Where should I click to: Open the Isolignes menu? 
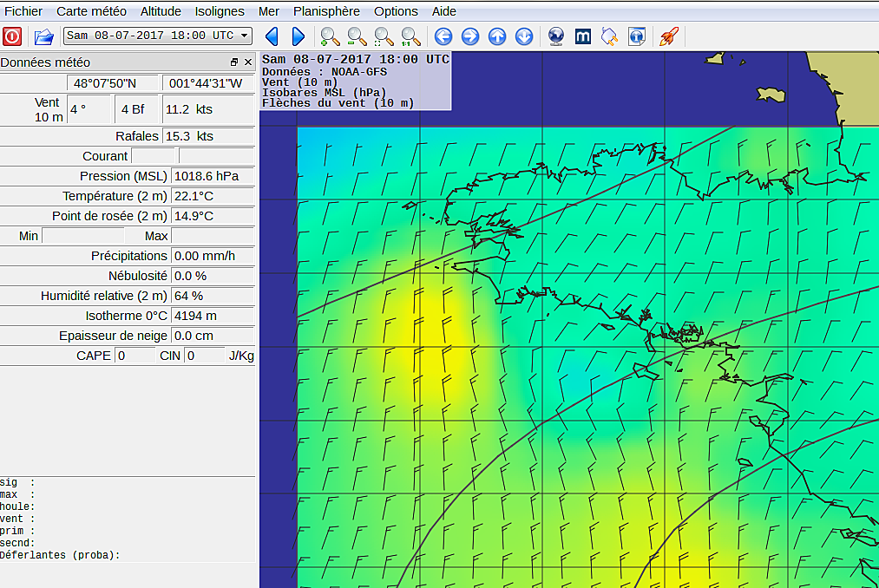220,11
